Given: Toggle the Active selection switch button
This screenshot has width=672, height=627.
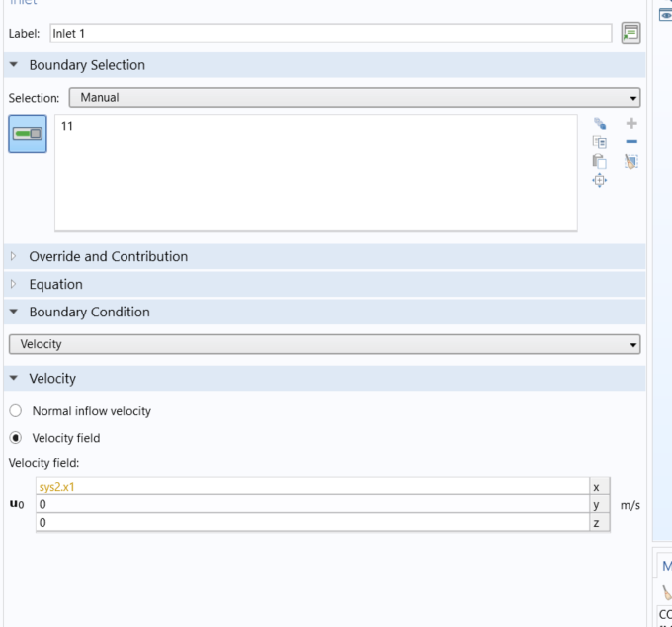Looking at the screenshot, I should click(x=28, y=134).
